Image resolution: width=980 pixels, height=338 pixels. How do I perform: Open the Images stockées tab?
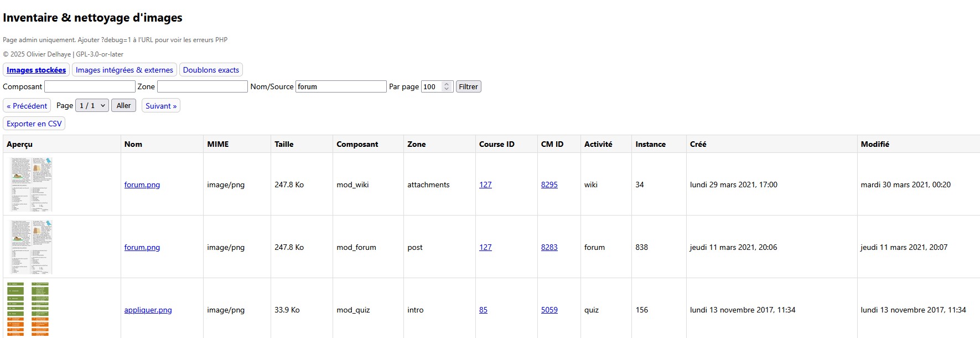point(36,70)
